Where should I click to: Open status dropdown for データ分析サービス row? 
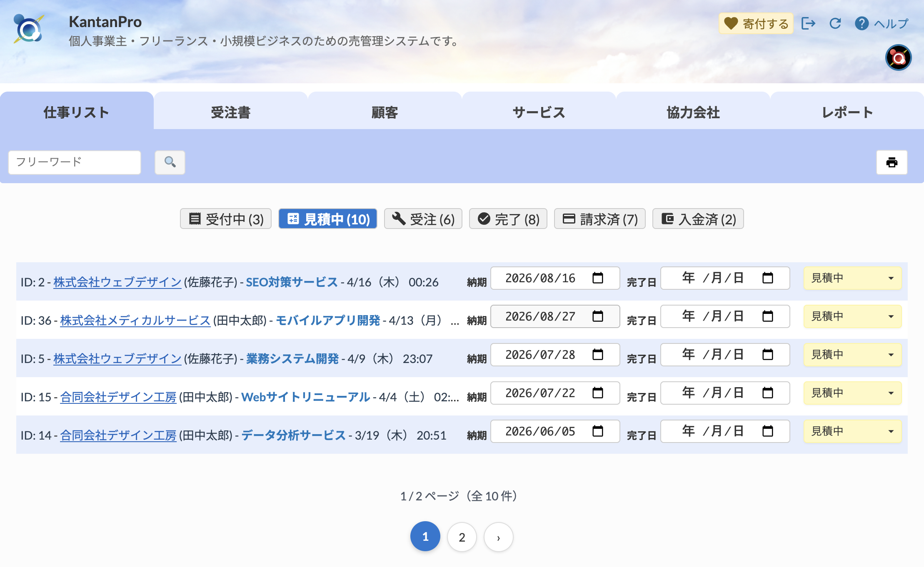(x=852, y=431)
